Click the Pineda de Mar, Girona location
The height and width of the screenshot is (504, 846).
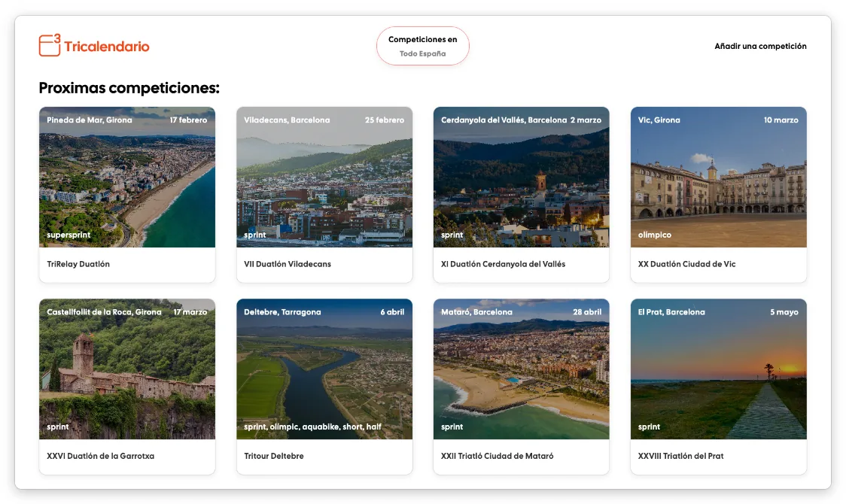coord(90,120)
